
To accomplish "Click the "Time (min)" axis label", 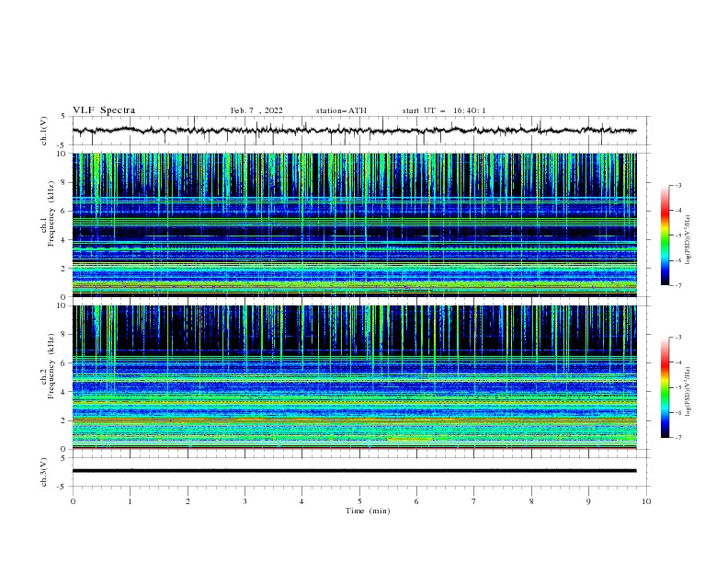I will (368, 511).
